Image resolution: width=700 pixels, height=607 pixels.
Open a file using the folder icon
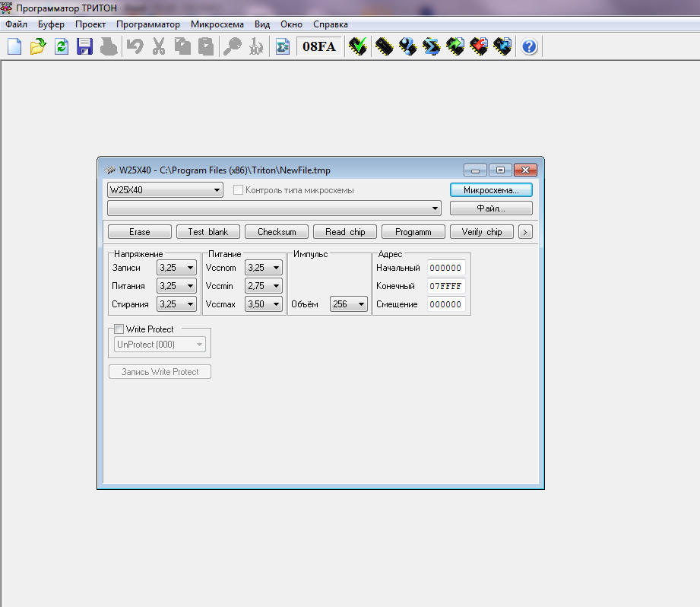[x=37, y=46]
